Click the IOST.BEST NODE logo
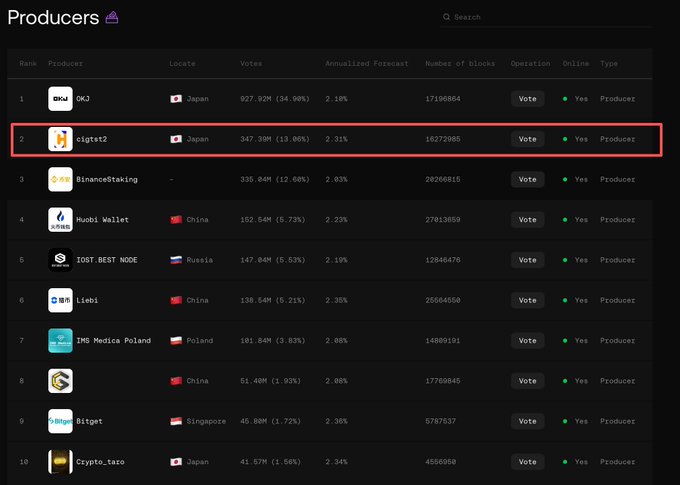The width and height of the screenshot is (680, 485). [60, 260]
